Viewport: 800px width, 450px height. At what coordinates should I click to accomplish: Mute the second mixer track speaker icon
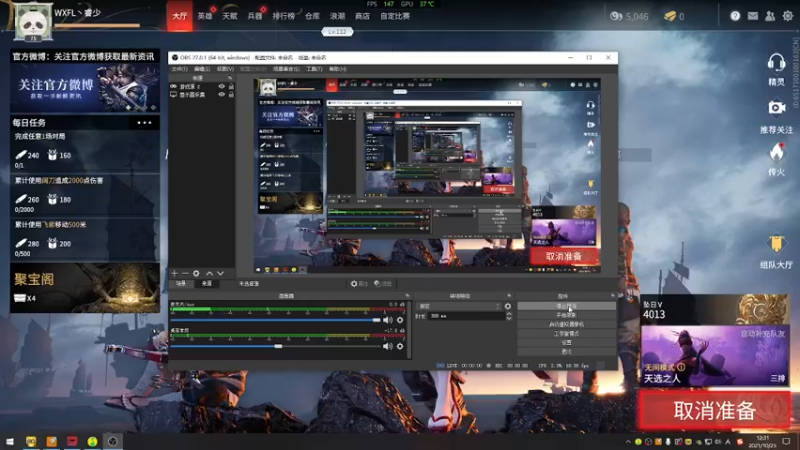point(388,346)
